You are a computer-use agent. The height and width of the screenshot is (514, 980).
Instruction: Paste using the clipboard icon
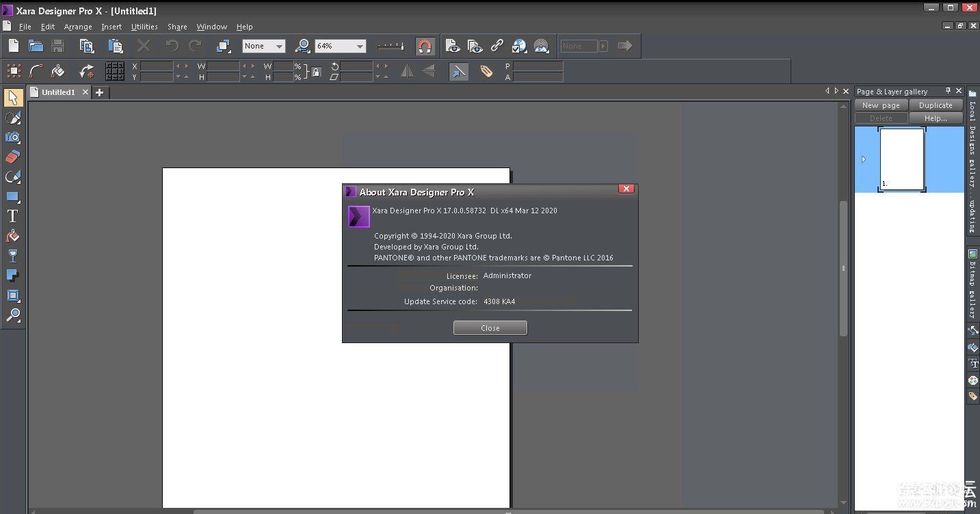116,46
